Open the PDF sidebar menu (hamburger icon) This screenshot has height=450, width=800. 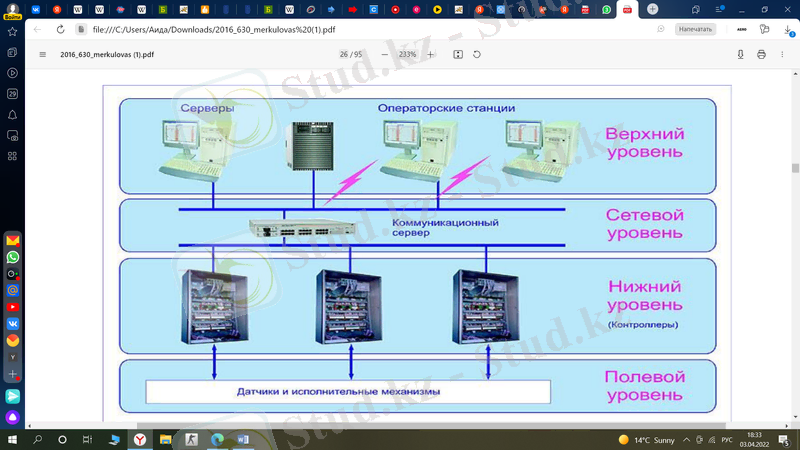pos(42,55)
